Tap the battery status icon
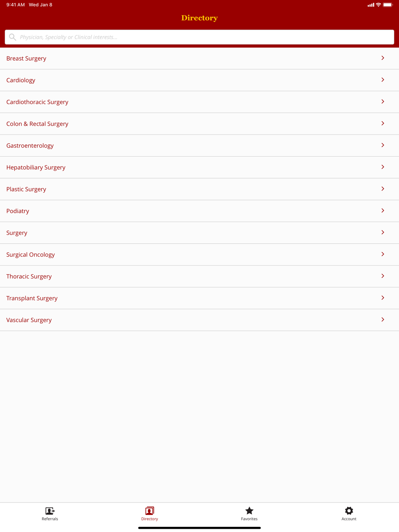Screen dimensions: 399x532 [x=388, y=5]
